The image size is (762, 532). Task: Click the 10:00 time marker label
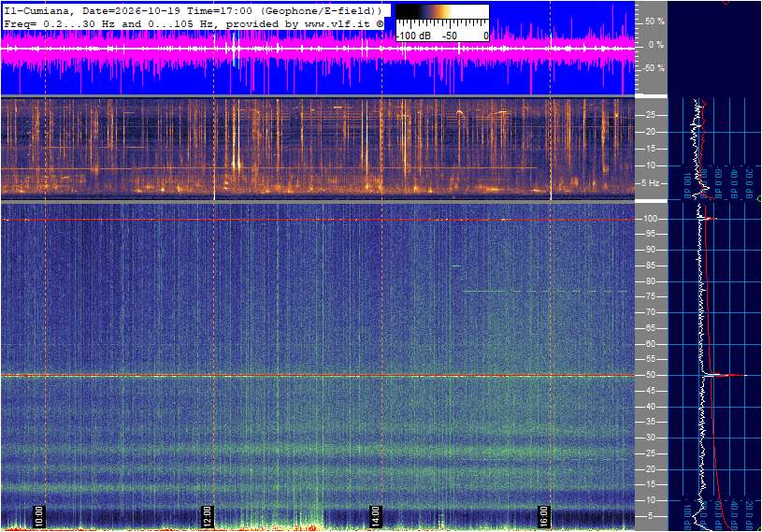point(39,516)
